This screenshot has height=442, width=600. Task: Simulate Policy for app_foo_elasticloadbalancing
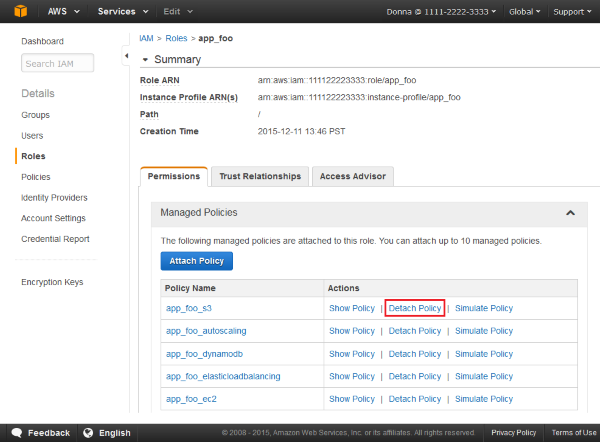coord(484,376)
